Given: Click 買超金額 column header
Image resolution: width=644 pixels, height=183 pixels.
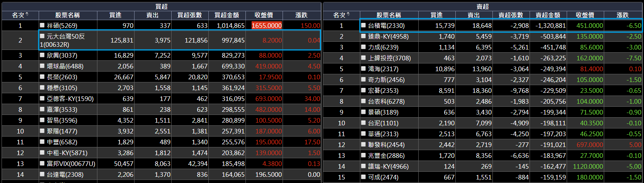Looking at the screenshot, I should (227, 15).
